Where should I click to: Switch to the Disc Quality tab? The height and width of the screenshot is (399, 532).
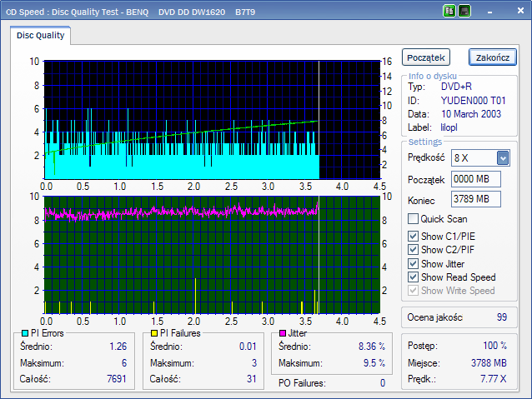pyautogui.click(x=40, y=35)
